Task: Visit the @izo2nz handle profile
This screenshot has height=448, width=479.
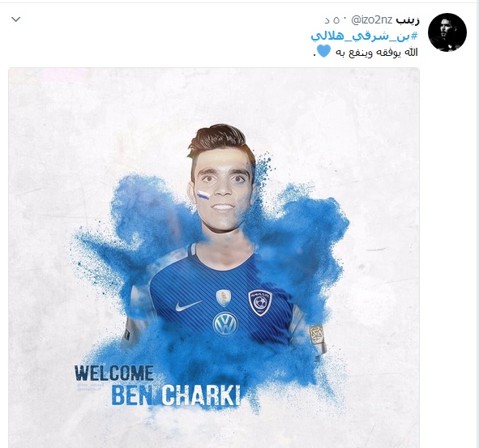Action: (x=372, y=20)
